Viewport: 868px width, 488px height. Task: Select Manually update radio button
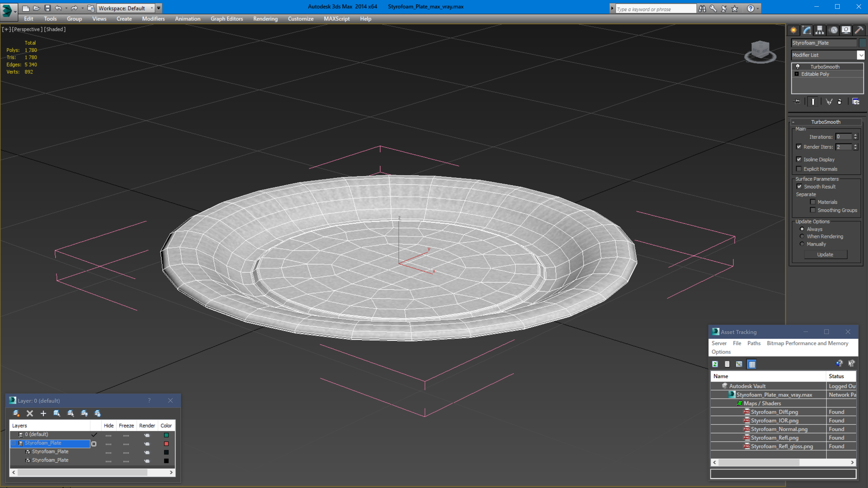(802, 244)
